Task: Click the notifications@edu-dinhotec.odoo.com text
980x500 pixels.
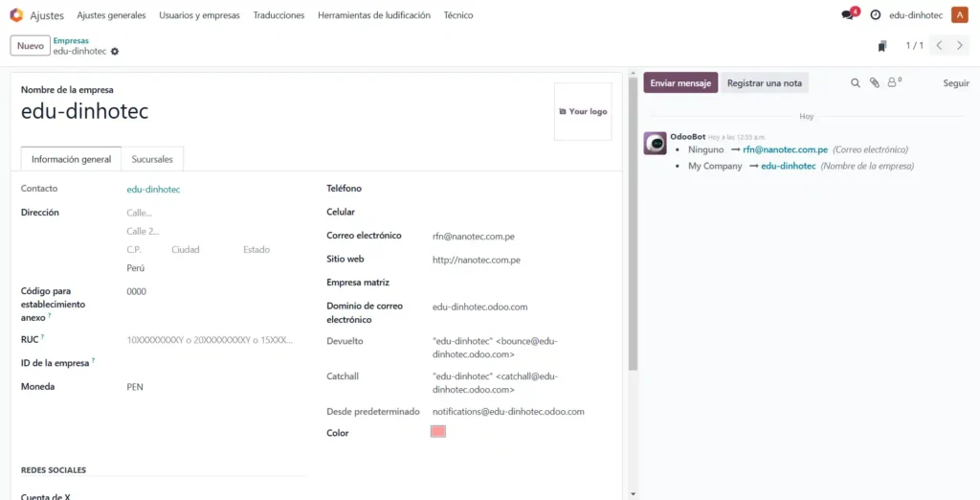Action: pyautogui.click(x=508, y=412)
